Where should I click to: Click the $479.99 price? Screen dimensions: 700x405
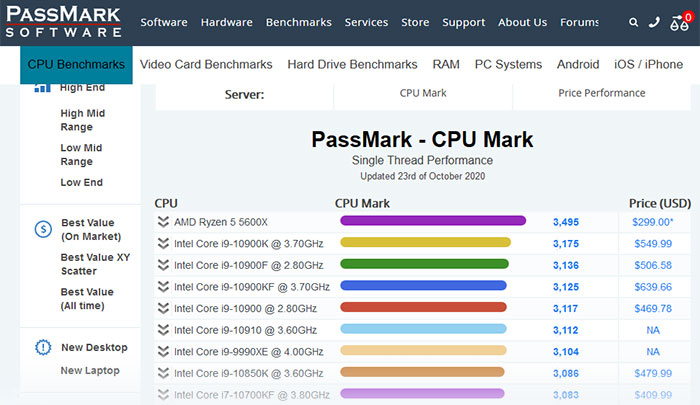coord(653,373)
